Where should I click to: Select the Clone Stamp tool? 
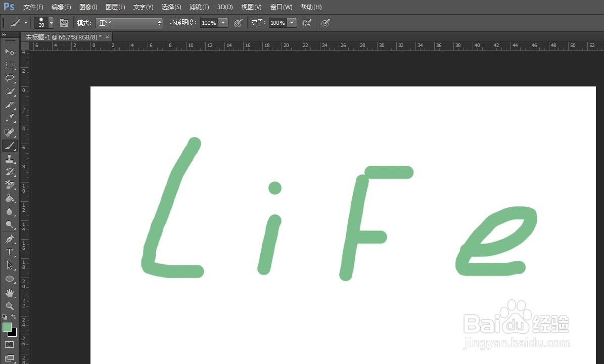click(x=10, y=159)
